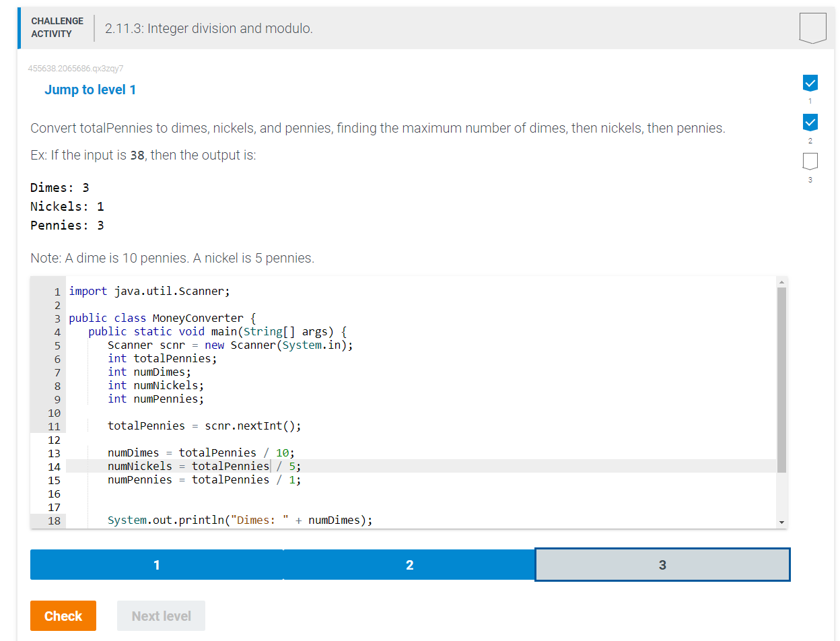This screenshot has height=641, width=840.
Task: Toggle level 1 completion checkbox on right sidebar
Action: 810,83
